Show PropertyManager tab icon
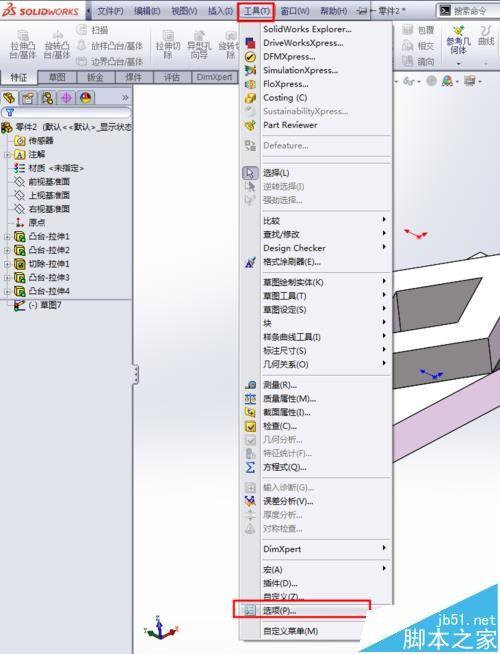The height and width of the screenshot is (654, 500). 28,98
